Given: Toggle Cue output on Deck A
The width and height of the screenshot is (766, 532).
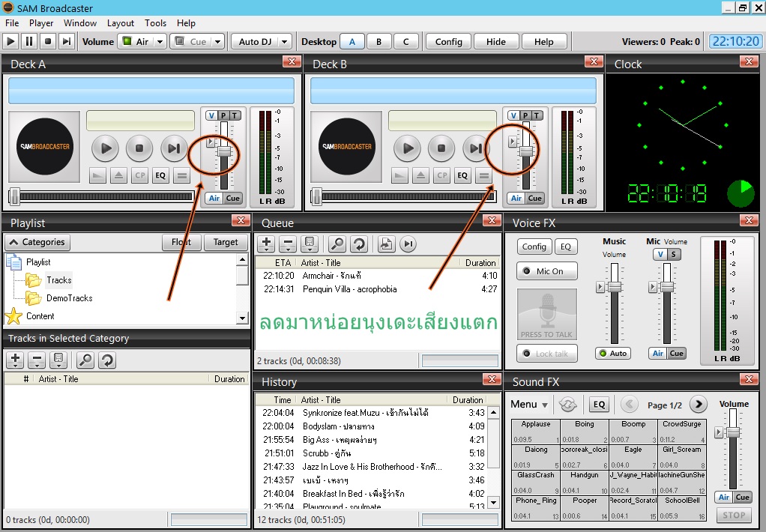Looking at the screenshot, I should point(232,199).
